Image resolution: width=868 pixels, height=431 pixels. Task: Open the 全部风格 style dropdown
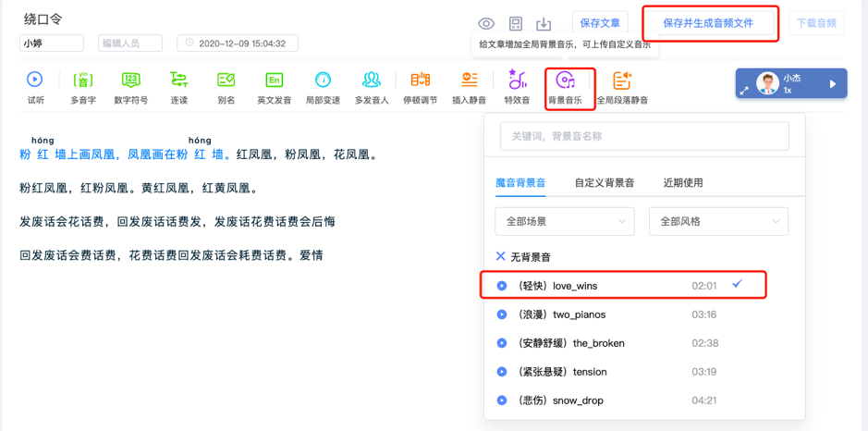click(x=718, y=222)
